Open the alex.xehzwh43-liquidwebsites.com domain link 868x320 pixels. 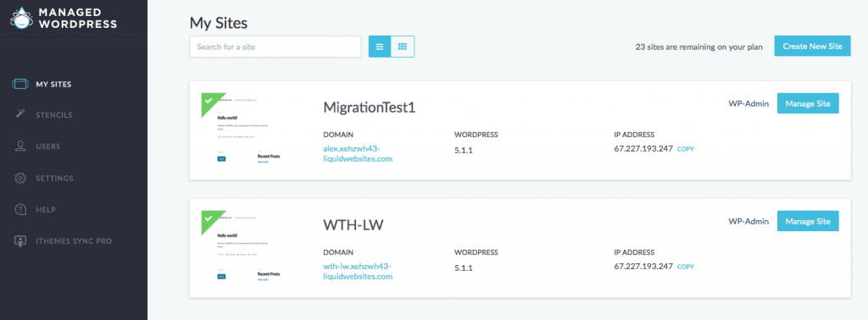(358, 153)
